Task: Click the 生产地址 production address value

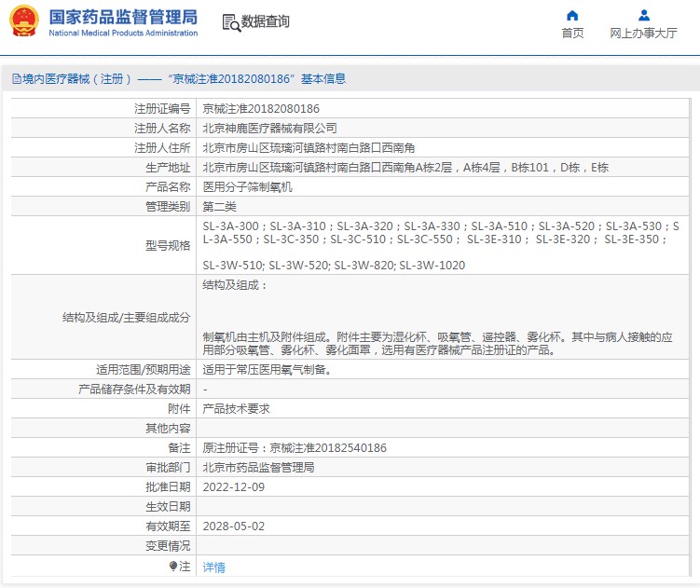Action: pyautogui.click(x=405, y=168)
